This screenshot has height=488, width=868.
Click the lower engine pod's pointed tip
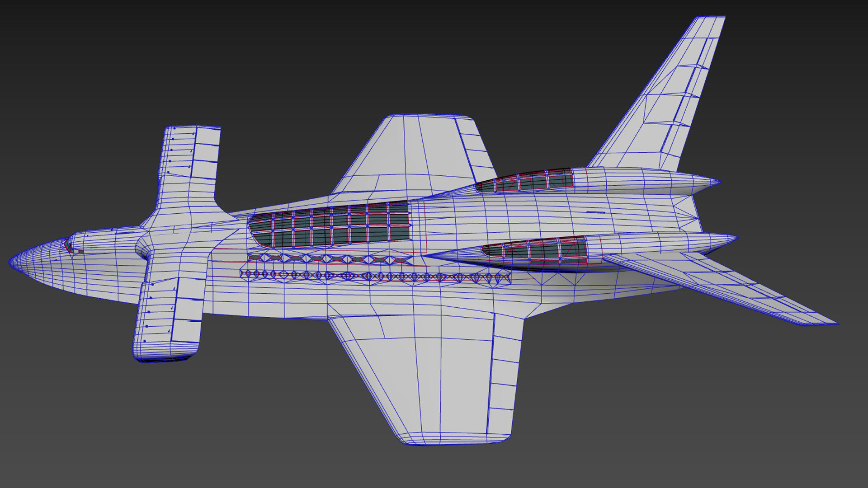732,238
